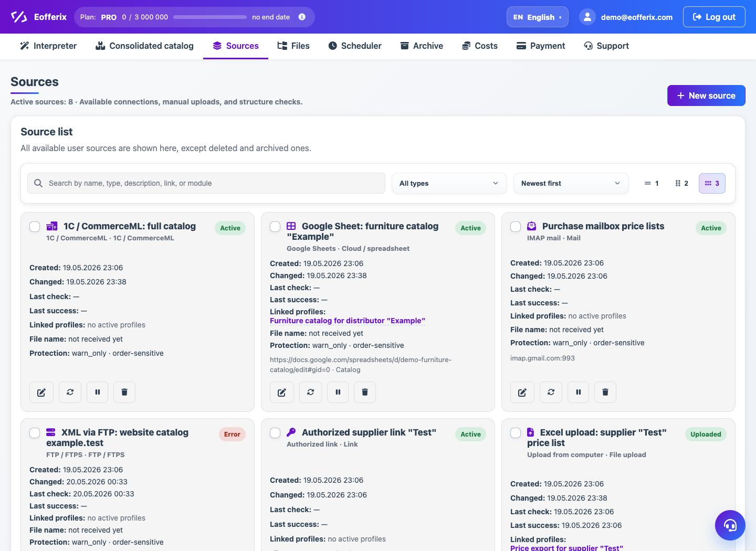The image size is (756, 551).
Task: Pause the 1C / CommerceML full catalog source
Action: pyautogui.click(x=97, y=392)
